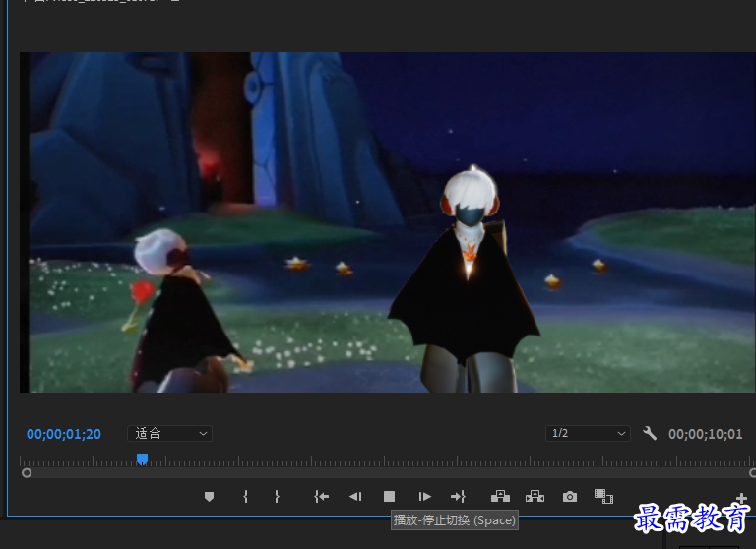Click the Add Marker icon

tap(209, 497)
